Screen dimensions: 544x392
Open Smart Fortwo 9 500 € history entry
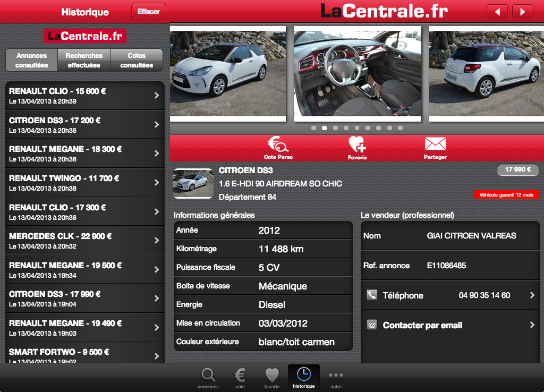point(85,353)
